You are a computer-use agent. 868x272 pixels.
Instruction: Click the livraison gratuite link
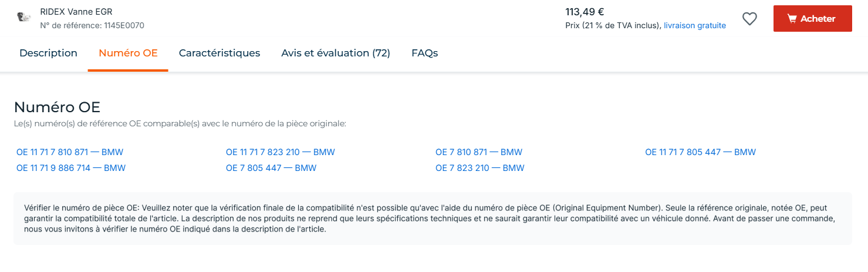click(x=695, y=26)
